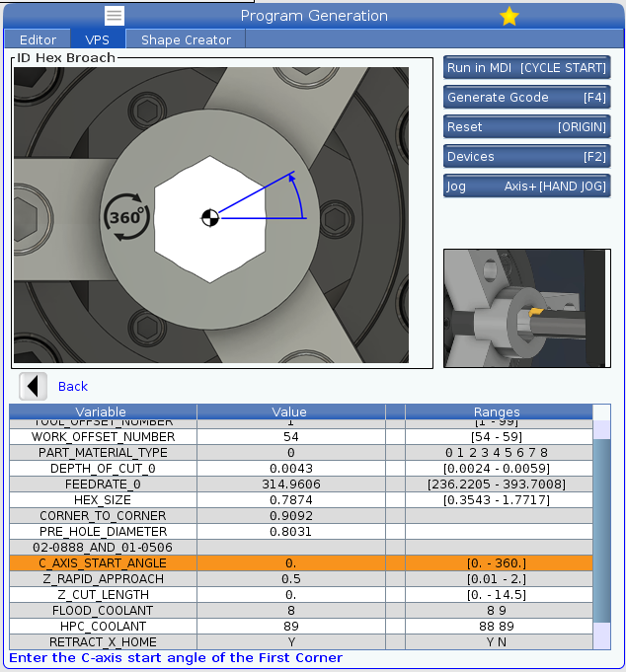Click material options 0 1 2 3 4 5 6 7 8
The width and height of the screenshot is (626, 672).
[x=499, y=453]
